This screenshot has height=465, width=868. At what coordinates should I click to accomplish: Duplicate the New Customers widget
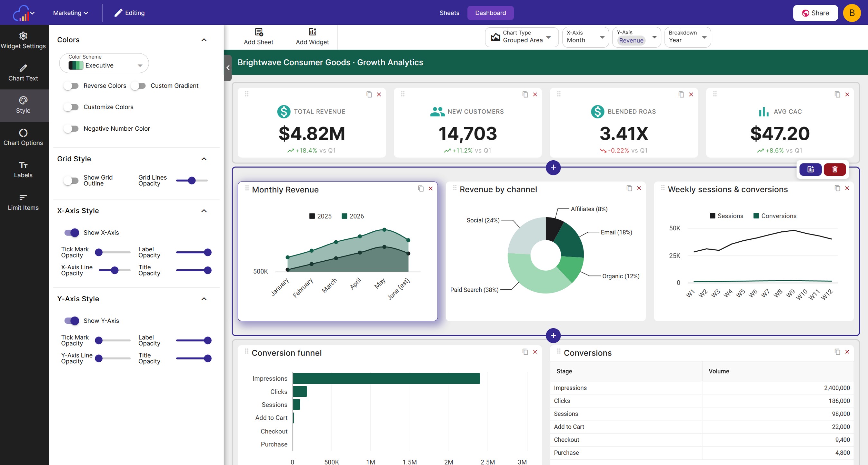click(525, 94)
